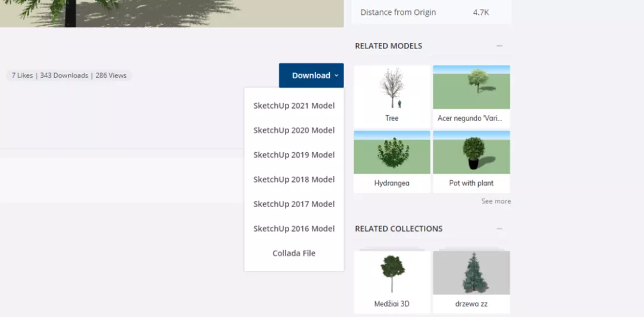Screen dimensions: 644x317
Task: Open the Pot with plant thumbnail
Action: 471,153
